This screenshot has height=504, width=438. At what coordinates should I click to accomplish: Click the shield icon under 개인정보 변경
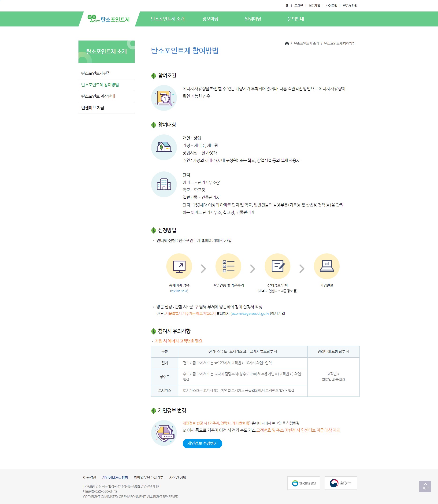coord(164,433)
